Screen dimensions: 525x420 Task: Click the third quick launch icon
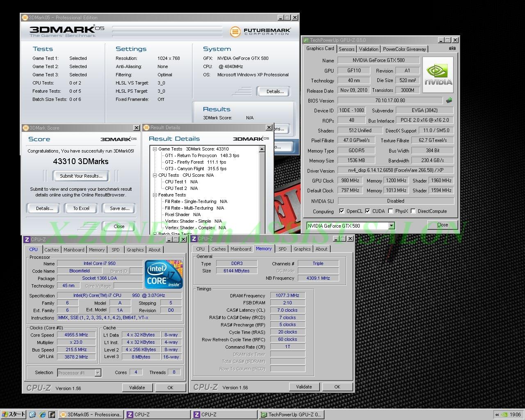(x=52, y=415)
